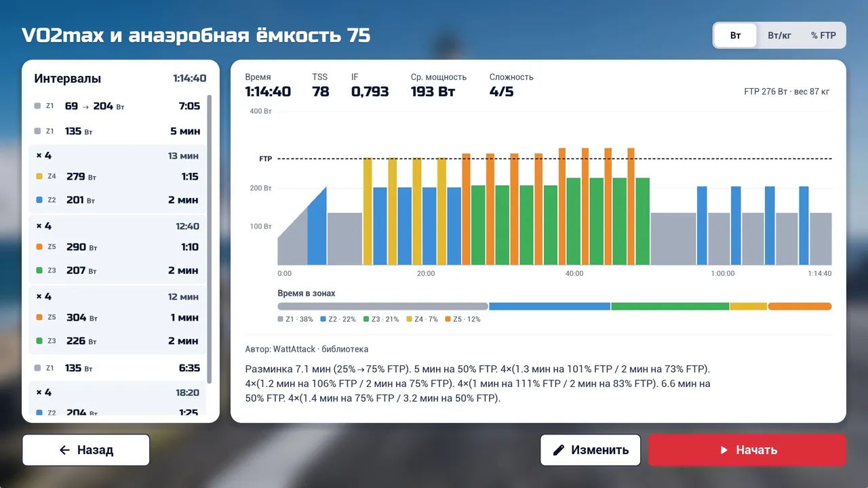Open the editor with the Изменить button
This screenshot has width=868, height=488.
click(591, 450)
